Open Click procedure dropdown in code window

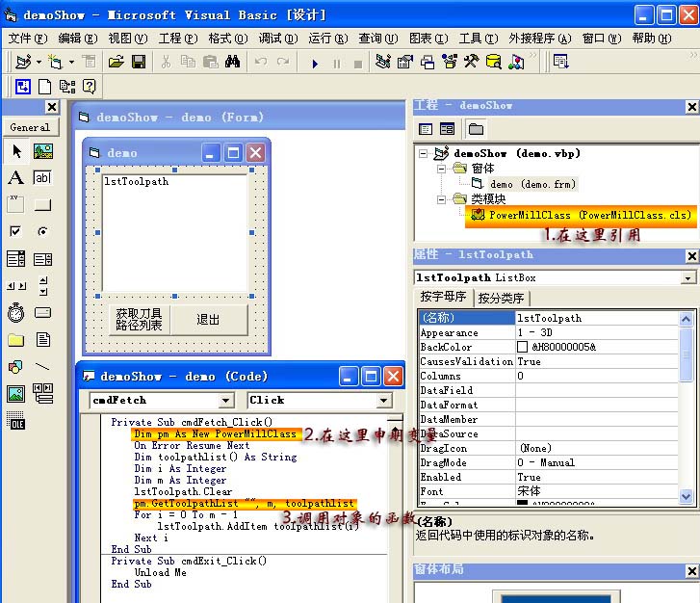pos(383,401)
